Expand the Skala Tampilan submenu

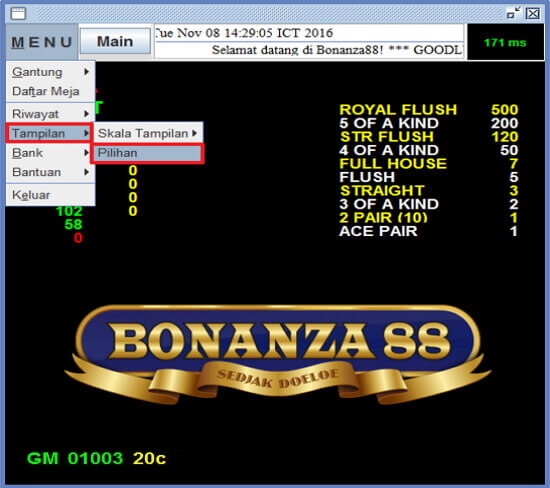[x=148, y=133]
